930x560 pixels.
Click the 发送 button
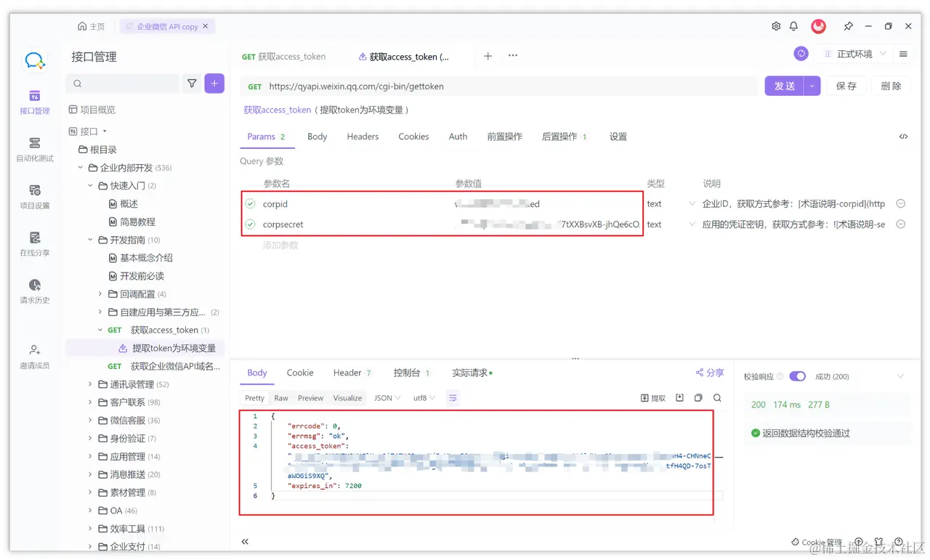[785, 86]
